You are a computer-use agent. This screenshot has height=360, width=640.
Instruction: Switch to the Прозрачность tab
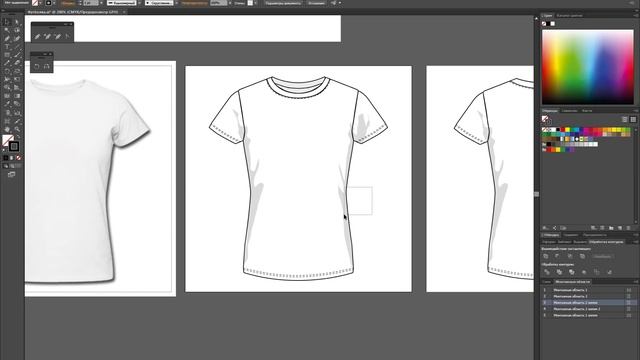pos(595,235)
